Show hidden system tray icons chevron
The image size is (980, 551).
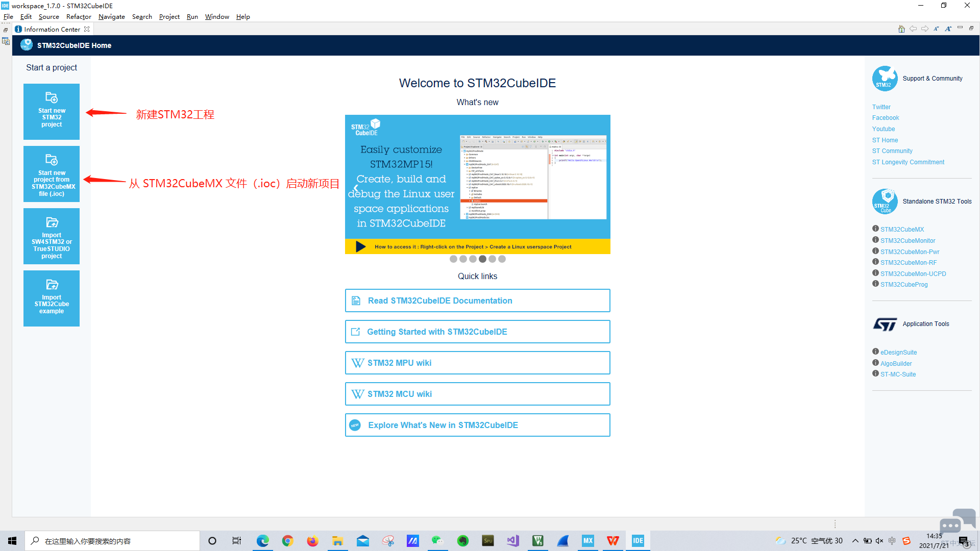coord(855,541)
